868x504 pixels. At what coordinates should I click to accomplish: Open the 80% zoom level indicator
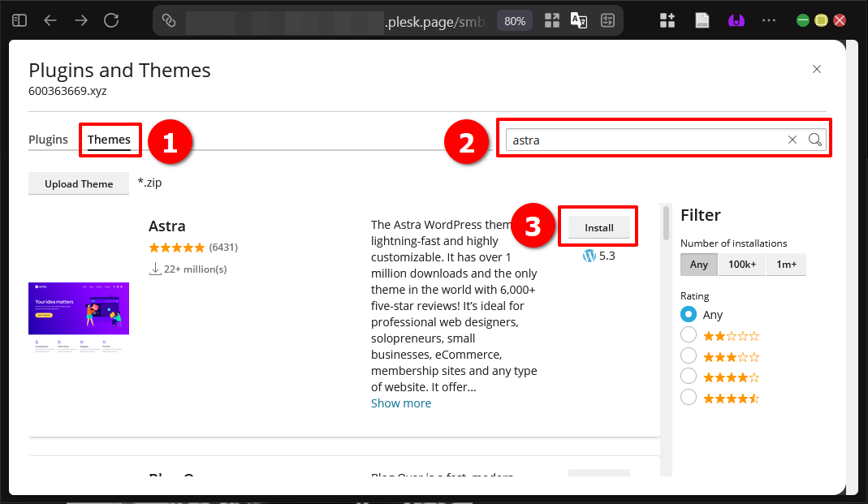[x=515, y=21]
